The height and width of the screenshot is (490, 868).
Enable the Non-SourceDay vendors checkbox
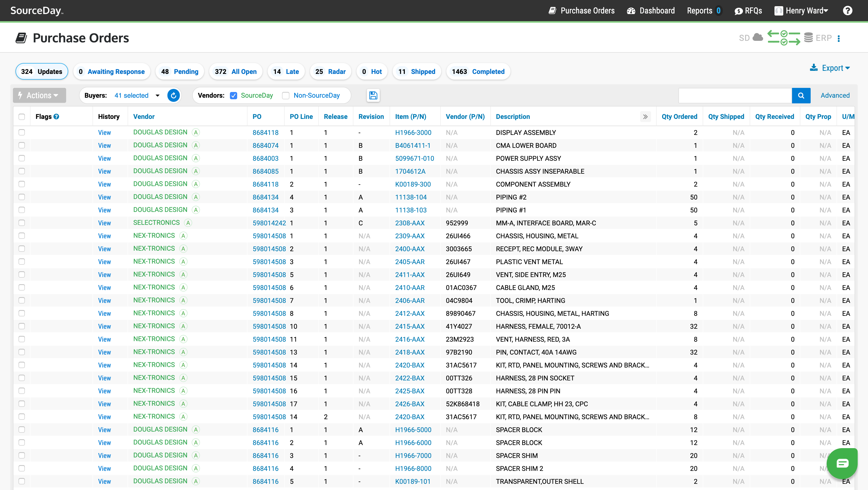click(x=286, y=95)
